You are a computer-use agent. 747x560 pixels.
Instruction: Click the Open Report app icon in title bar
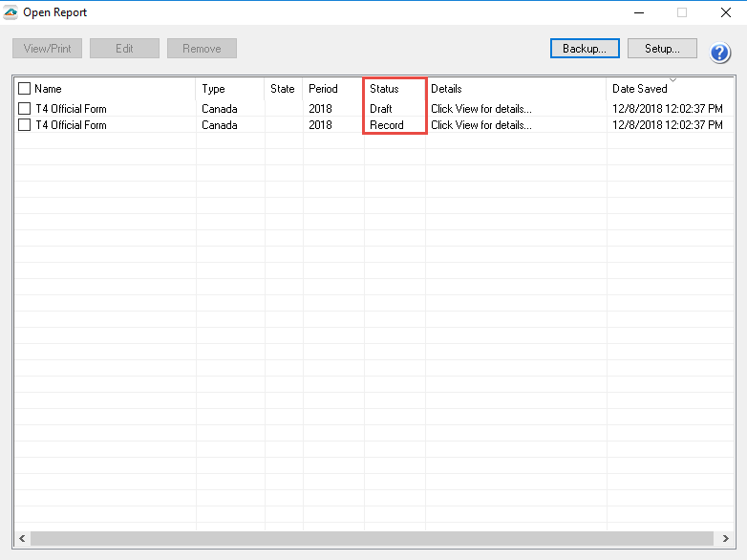(11, 12)
